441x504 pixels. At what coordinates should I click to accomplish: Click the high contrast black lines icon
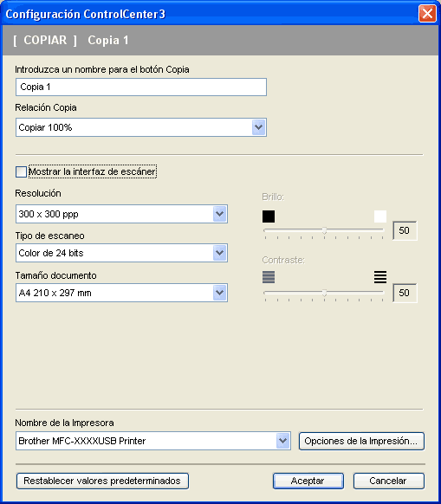(380, 277)
